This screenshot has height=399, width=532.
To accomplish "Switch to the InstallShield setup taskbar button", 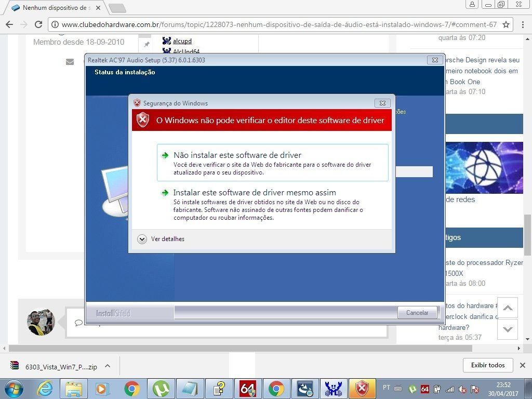I will 305,389.
